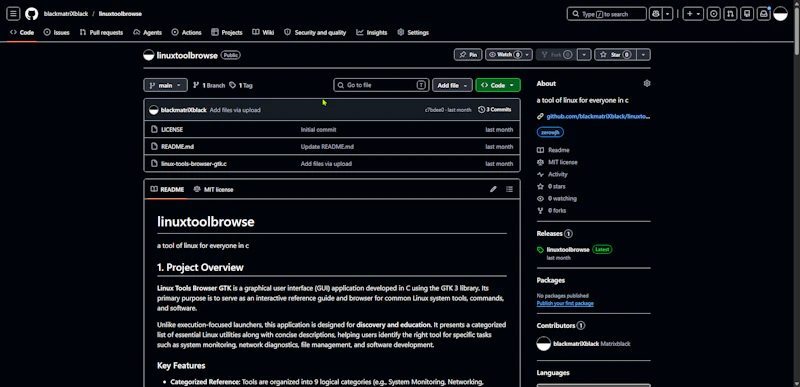Open the fork options dropdown arrow

pos(585,55)
